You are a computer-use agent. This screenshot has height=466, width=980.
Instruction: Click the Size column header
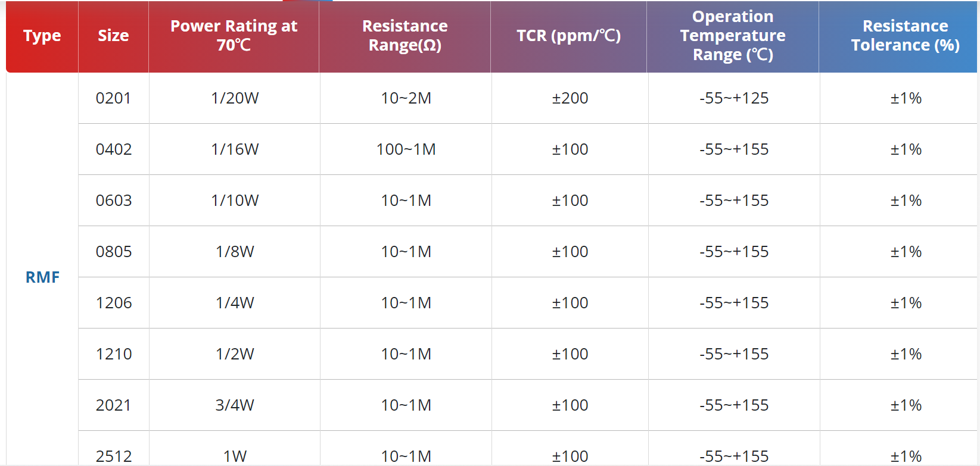click(x=113, y=36)
